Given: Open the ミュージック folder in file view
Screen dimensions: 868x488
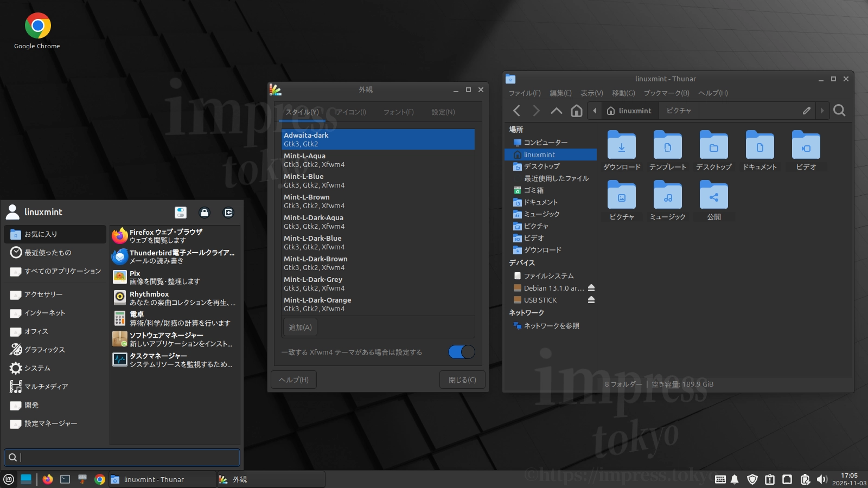Looking at the screenshot, I should pos(668,201).
